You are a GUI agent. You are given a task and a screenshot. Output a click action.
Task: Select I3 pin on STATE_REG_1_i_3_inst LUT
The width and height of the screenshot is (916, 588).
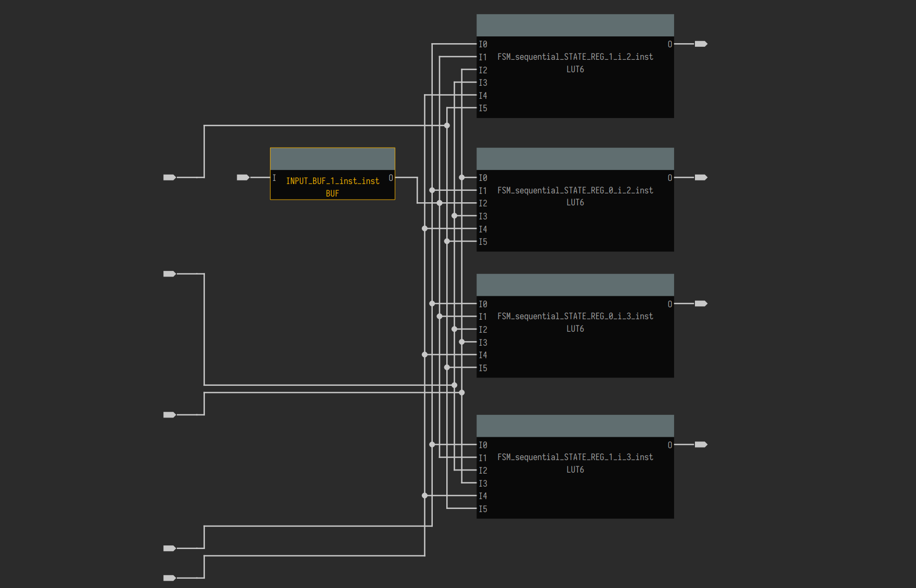(483, 484)
